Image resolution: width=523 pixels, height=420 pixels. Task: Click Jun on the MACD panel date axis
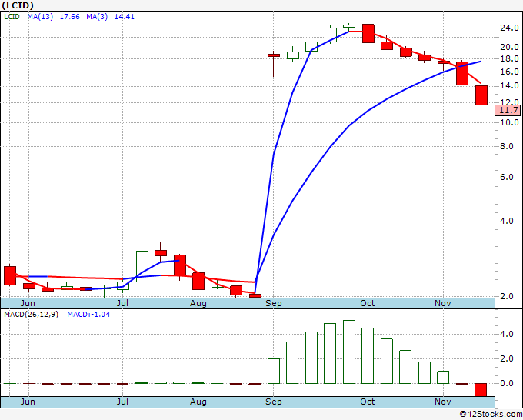tap(28, 402)
